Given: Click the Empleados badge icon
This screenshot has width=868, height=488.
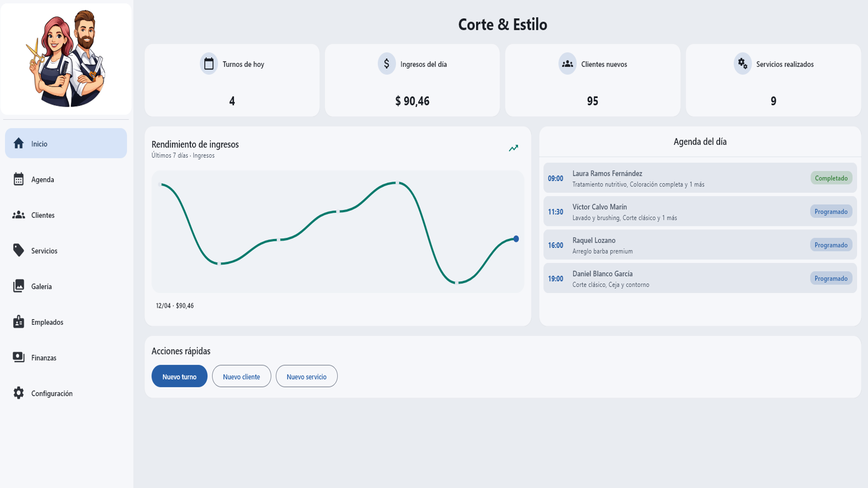Looking at the screenshot, I should click(19, 322).
